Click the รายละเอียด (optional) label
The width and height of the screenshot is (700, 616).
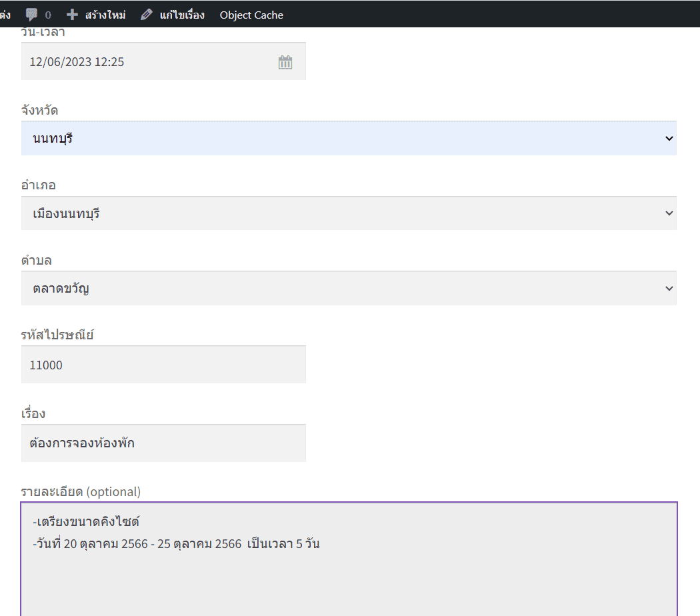click(x=81, y=492)
